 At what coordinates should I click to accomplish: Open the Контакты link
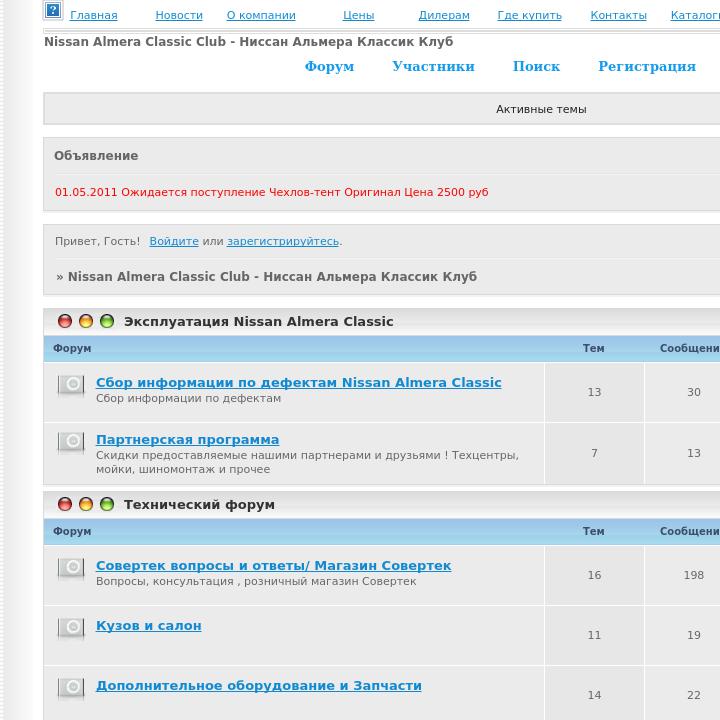pos(619,15)
